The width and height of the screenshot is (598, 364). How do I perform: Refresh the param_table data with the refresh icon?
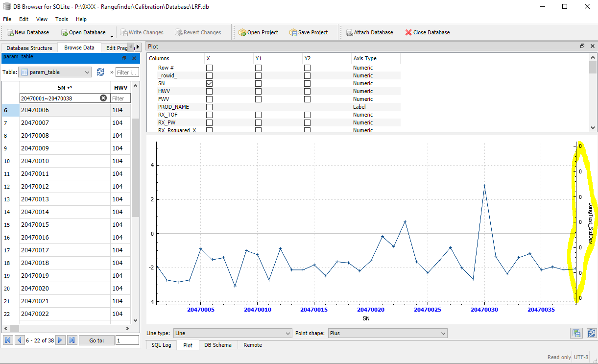click(x=100, y=72)
